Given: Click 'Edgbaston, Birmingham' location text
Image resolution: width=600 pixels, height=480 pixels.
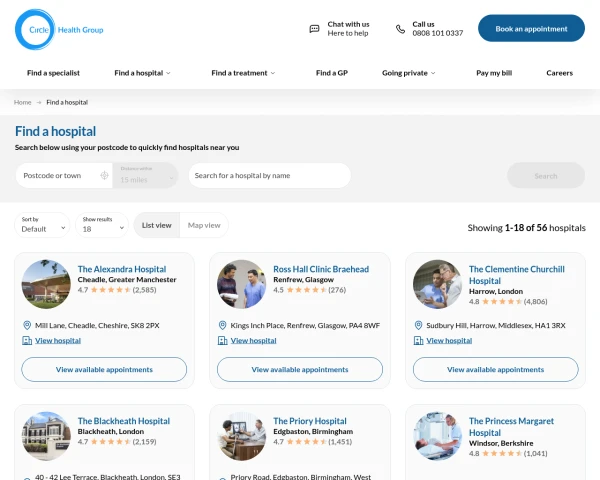Looking at the screenshot, I should click(x=313, y=431).
